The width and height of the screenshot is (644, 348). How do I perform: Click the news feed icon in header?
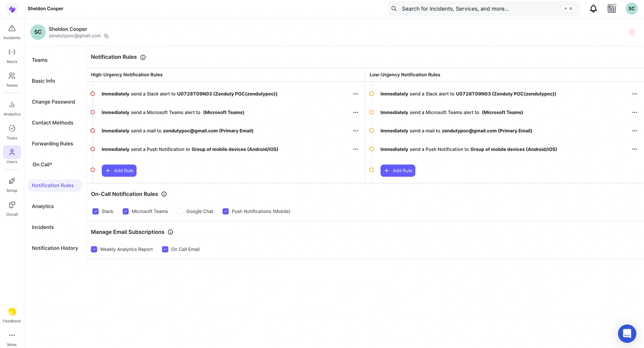(612, 9)
